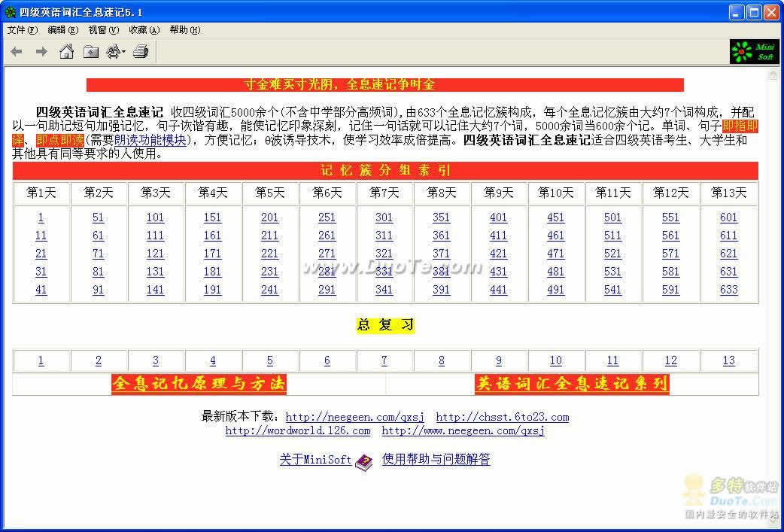Open memory cluster link 221
784x532 pixels.
click(x=269, y=254)
